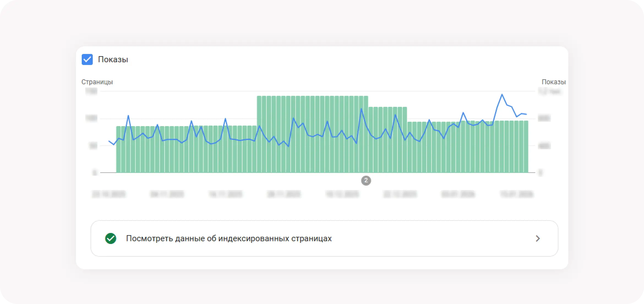Click the highest peak of the blue line
Image resolution: width=644 pixels, height=304 pixels.
tap(502, 94)
